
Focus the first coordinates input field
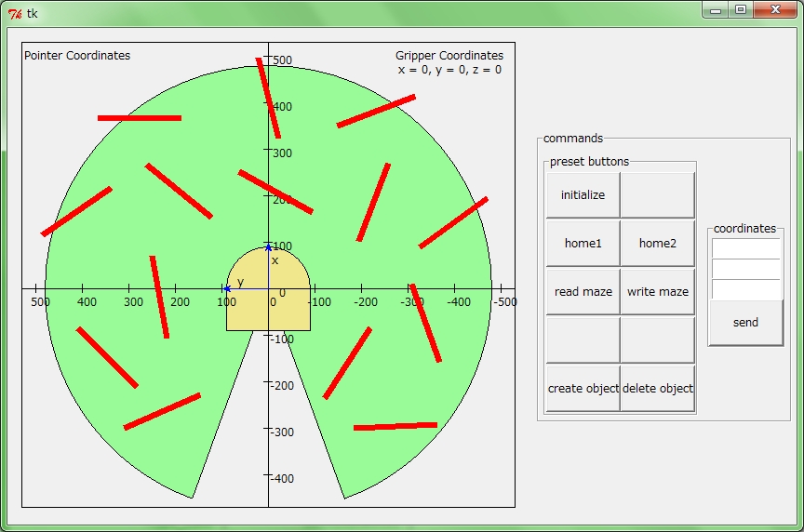745,248
